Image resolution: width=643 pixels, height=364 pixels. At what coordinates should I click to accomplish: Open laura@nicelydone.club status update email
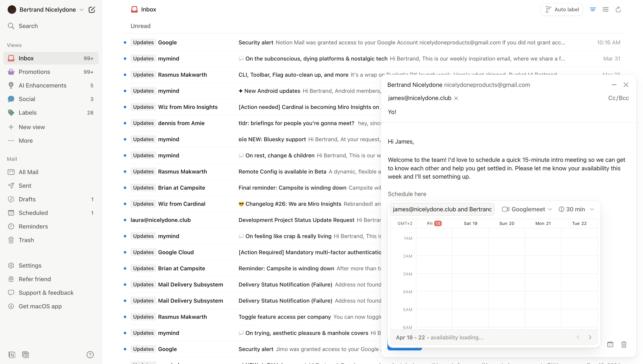click(252, 220)
